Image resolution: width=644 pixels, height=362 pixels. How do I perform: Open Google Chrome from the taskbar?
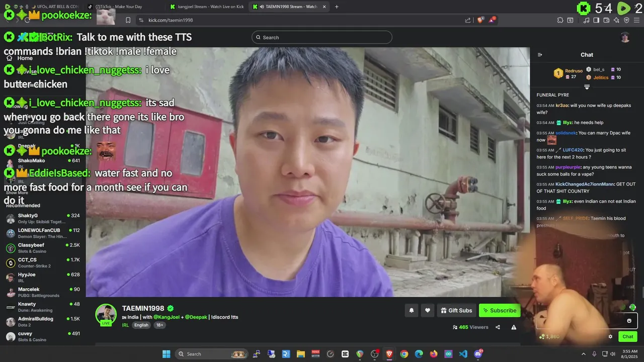404,354
